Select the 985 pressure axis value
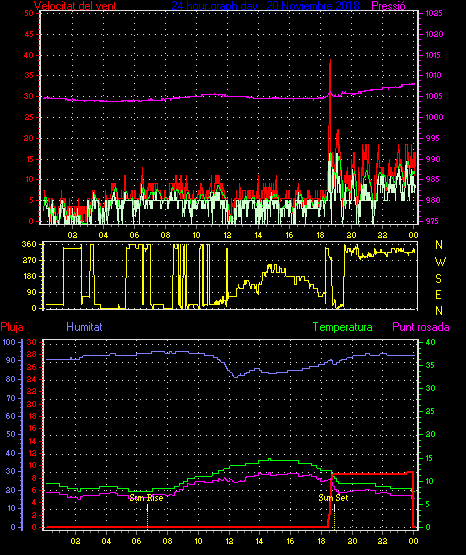This screenshot has width=466, height=555. [x=432, y=179]
